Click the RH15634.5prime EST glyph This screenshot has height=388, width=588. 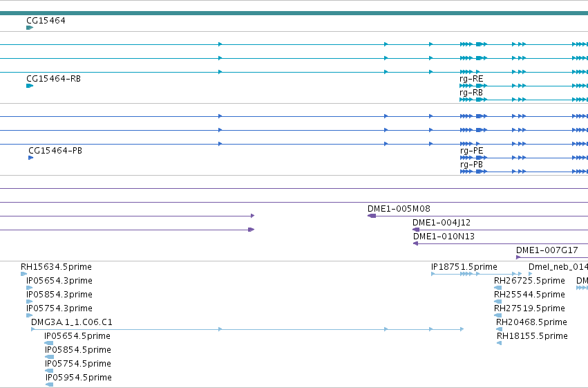pyautogui.click(x=23, y=274)
